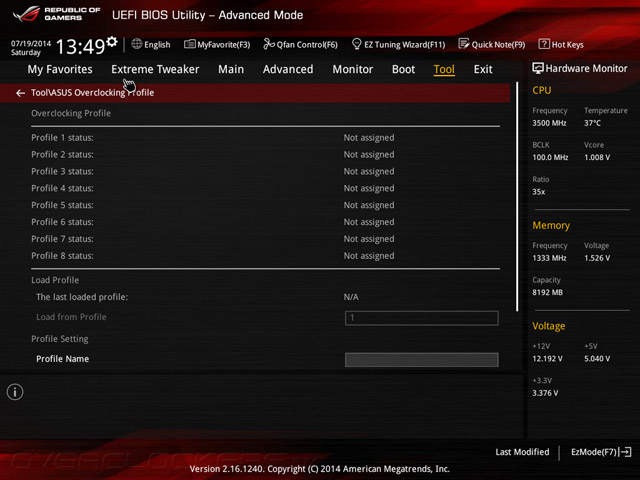Click CPU temperature value 37°C
This screenshot has width=640, height=480.
coord(592,123)
